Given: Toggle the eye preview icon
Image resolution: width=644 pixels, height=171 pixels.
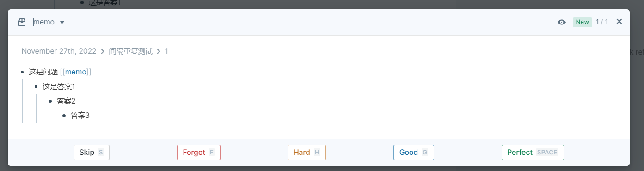Looking at the screenshot, I should [562, 22].
